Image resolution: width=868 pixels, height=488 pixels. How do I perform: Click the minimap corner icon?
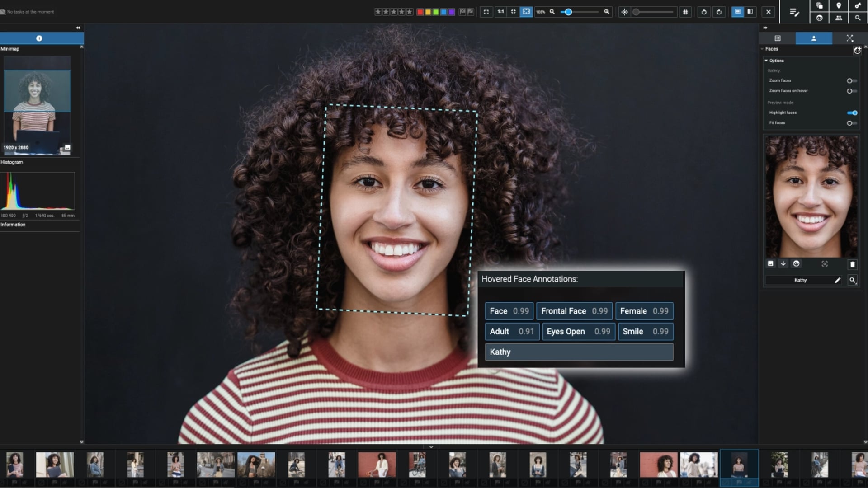point(67,147)
